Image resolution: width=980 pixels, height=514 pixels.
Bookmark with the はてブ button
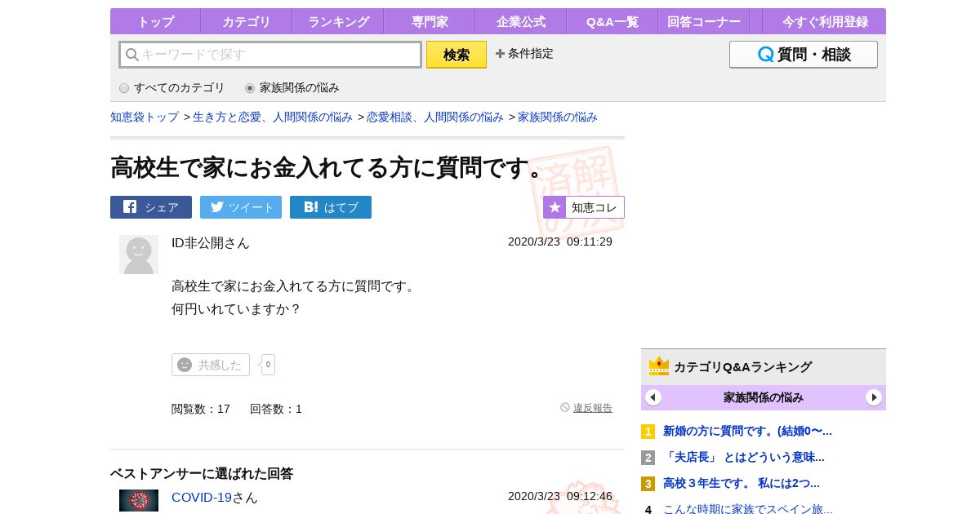click(331, 207)
